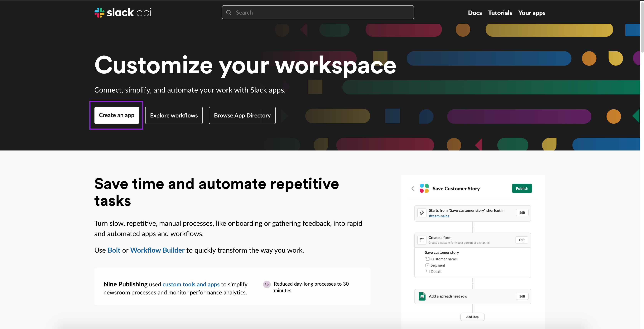Image resolution: width=644 pixels, height=329 pixels.
Task: Open the Docs menu item
Action: click(x=475, y=13)
